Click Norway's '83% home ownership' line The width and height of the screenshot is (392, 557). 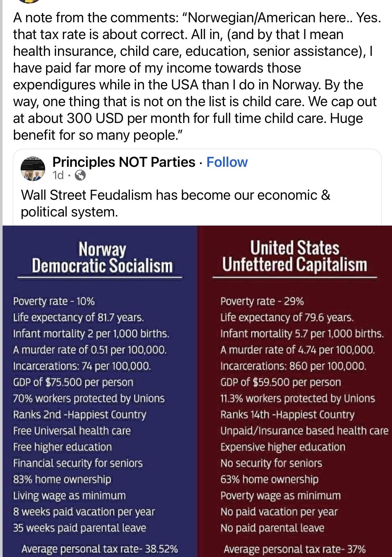click(x=62, y=479)
